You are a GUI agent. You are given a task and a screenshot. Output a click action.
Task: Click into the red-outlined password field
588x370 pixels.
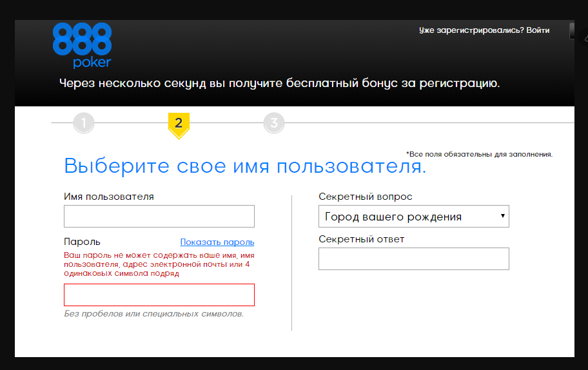159,295
